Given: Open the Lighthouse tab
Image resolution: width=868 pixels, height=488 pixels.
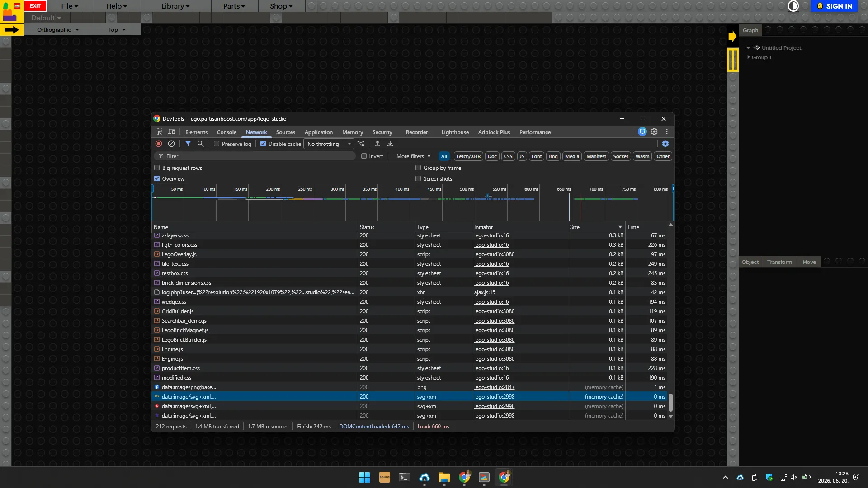Looking at the screenshot, I should pyautogui.click(x=455, y=132).
